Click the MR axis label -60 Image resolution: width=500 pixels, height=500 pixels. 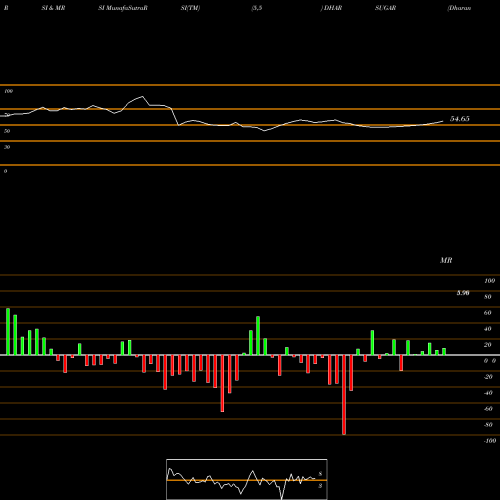tap(488, 409)
